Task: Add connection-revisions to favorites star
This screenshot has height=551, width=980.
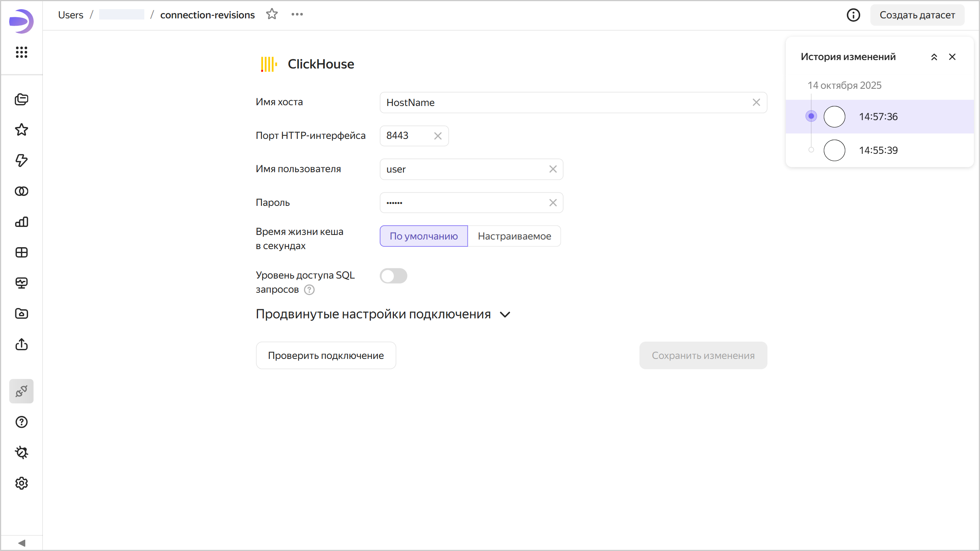Action: coord(272,14)
